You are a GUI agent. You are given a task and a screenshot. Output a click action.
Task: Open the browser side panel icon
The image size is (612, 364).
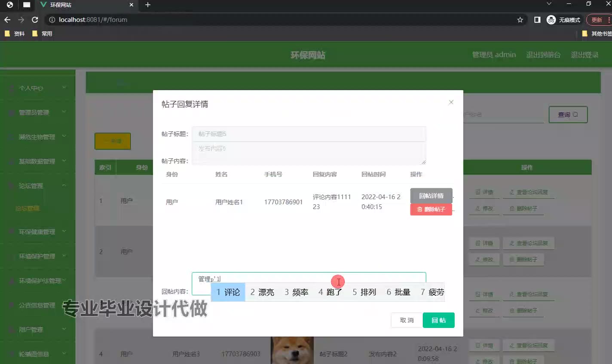(537, 20)
